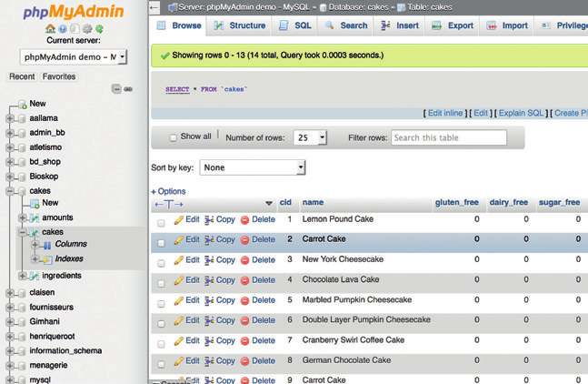This screenshot has width=588, height=384.
Task: Expand the Columns node of cakes table
Action: 35,245
